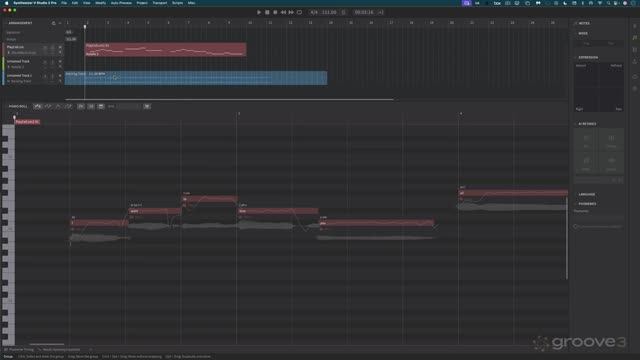Open the View menu
This screenshot has width=640, height=360.
click(87, 3)
